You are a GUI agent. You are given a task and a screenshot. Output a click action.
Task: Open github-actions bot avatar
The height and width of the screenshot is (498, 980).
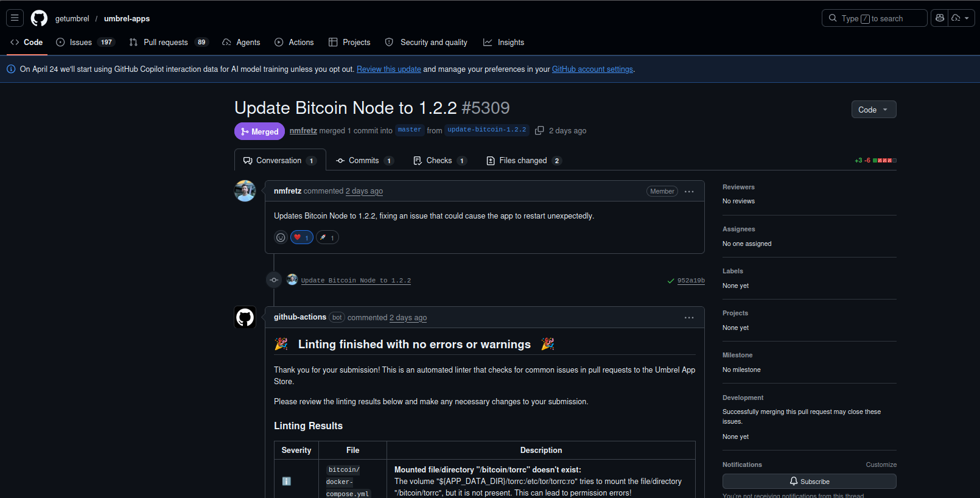pos(245,317)
